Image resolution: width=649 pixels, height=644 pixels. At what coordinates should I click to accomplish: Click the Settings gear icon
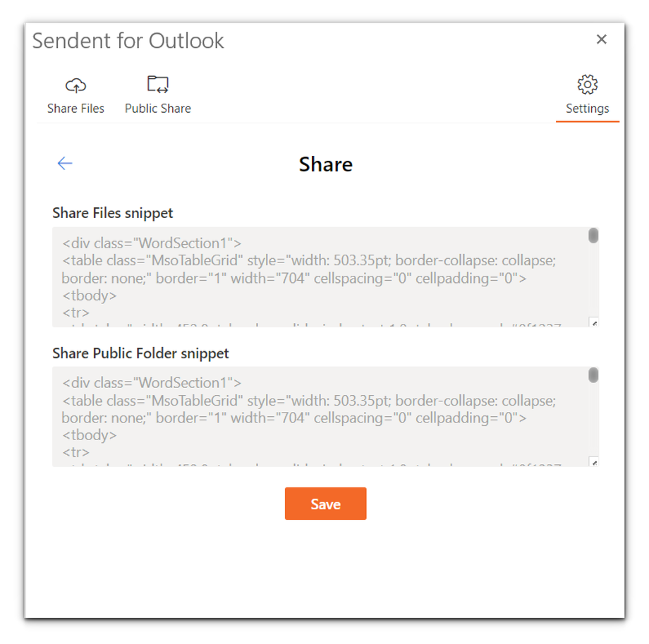587,85
